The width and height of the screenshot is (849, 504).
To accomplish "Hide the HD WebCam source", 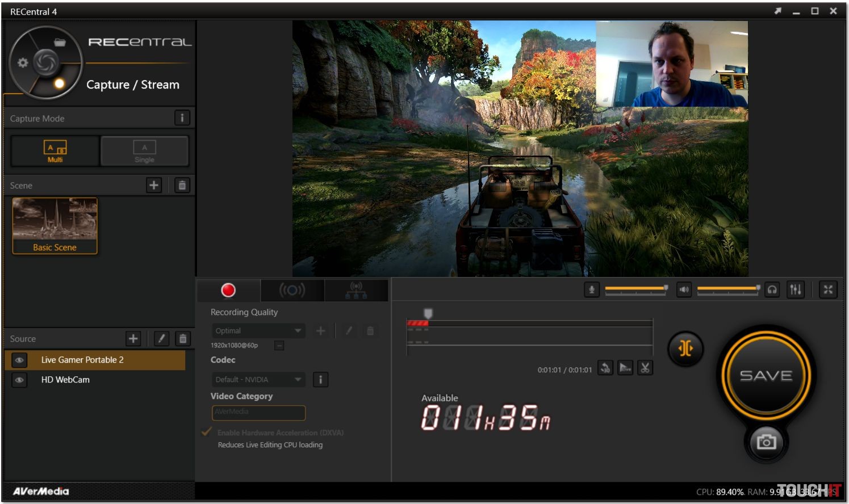I will (19, 380).
